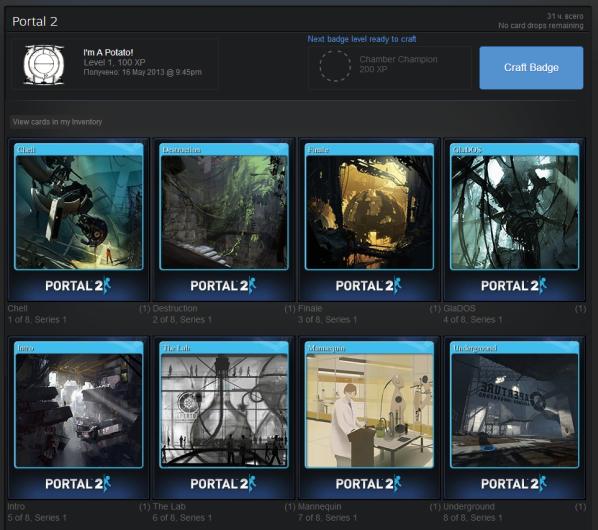Click the Portal 2 logo on Finale card
This screenshot has height=530, width=598.
click(x=369, y=285)
